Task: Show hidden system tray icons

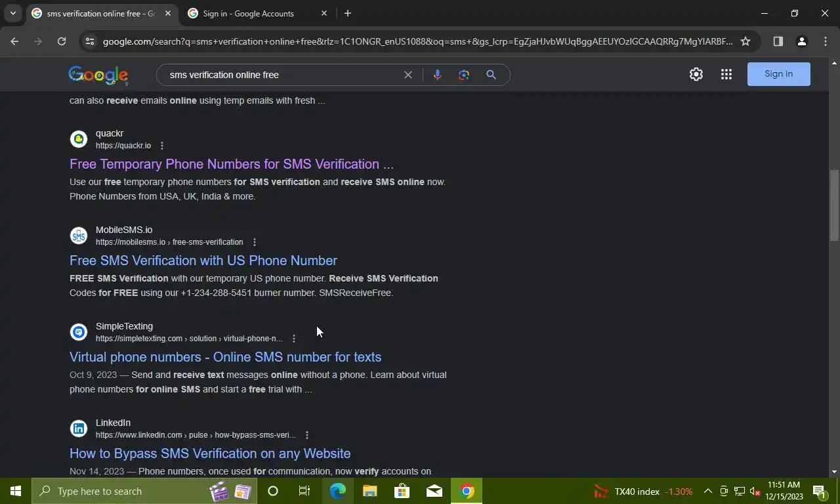Action: click(x=707, y=491)
